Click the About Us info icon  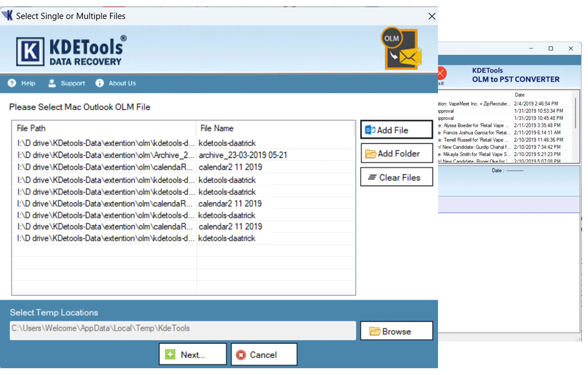(99, 83)
